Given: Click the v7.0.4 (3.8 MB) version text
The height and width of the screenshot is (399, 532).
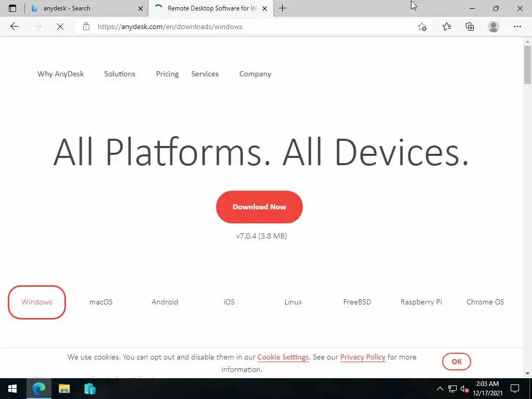Looking at the screenshot, I should pyautogui.click(x=262, y=236).
